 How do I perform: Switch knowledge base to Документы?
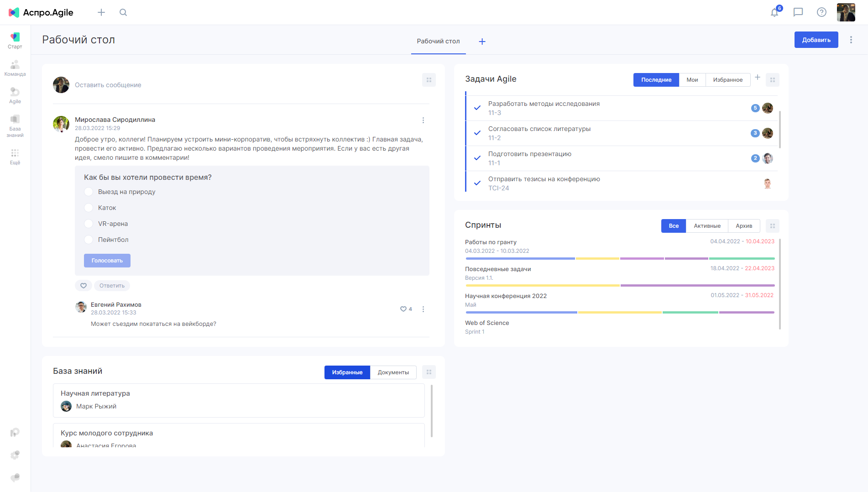393,372
